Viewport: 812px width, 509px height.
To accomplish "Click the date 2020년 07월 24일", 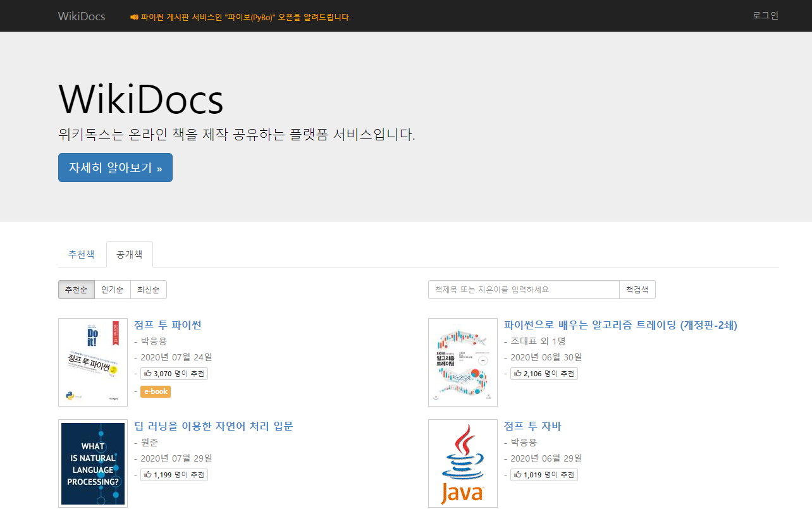I will click(x=176, y=357).
